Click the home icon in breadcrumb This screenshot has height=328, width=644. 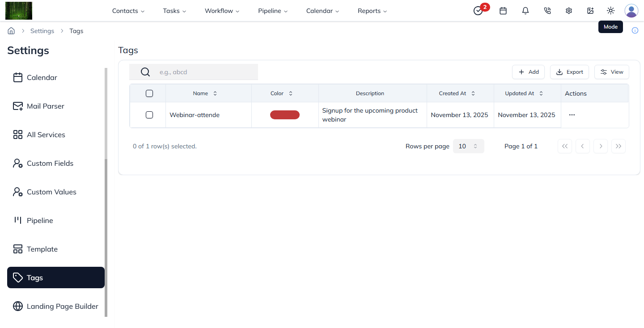[x=11, y=31]
